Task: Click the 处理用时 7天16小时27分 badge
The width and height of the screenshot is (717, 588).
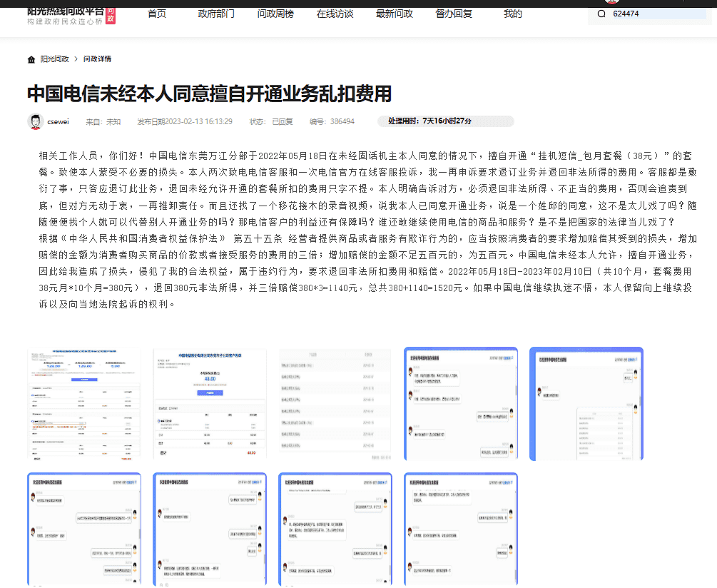Action: (x=446, y=121)
